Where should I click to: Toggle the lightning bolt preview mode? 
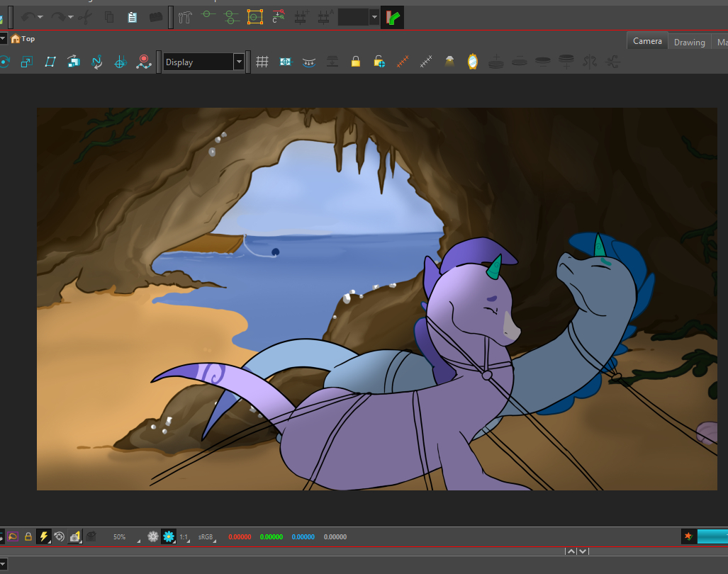[44, 536]
